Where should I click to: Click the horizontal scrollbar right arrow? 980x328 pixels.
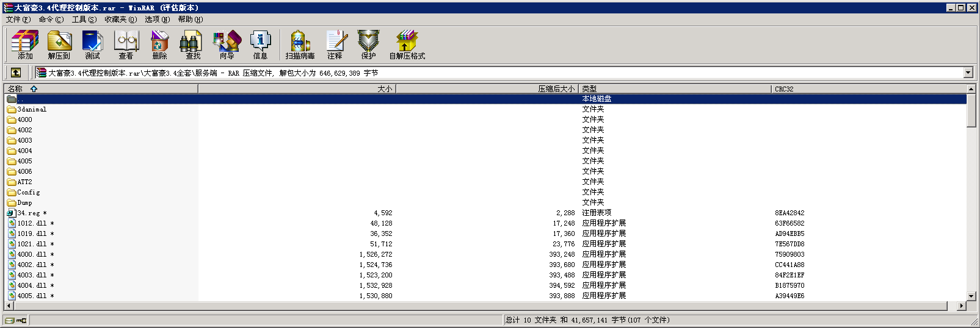pos(962,305)
